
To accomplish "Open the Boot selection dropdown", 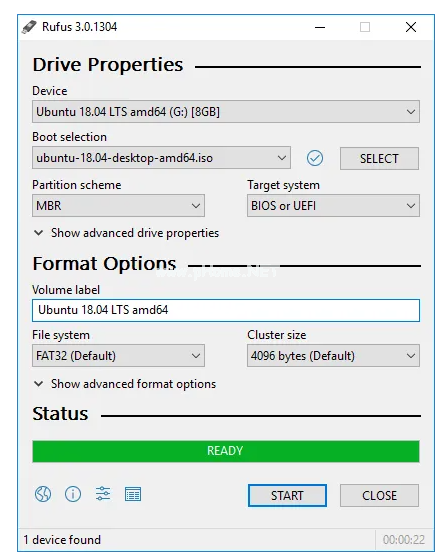I will [x=161, y=158].
